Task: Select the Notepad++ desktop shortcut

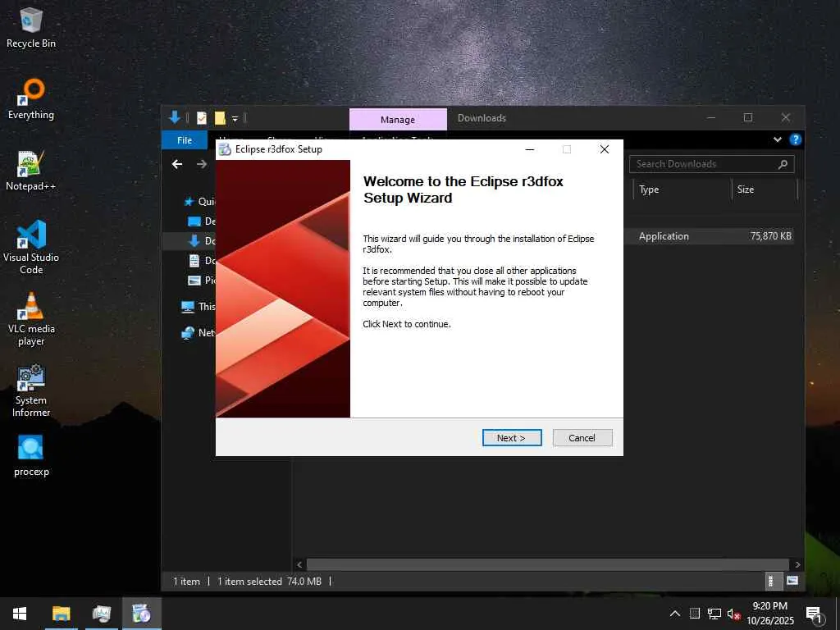Action: coord(31,171)
